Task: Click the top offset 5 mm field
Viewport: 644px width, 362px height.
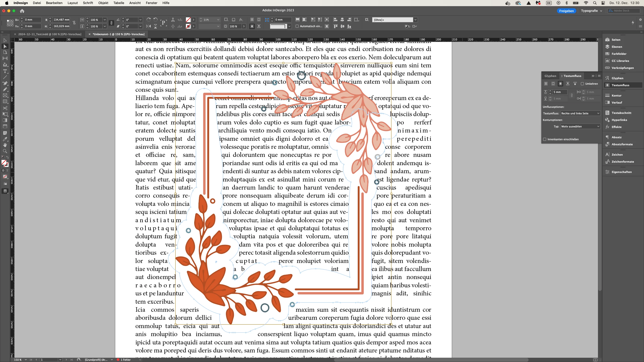Action: point(559,92)
